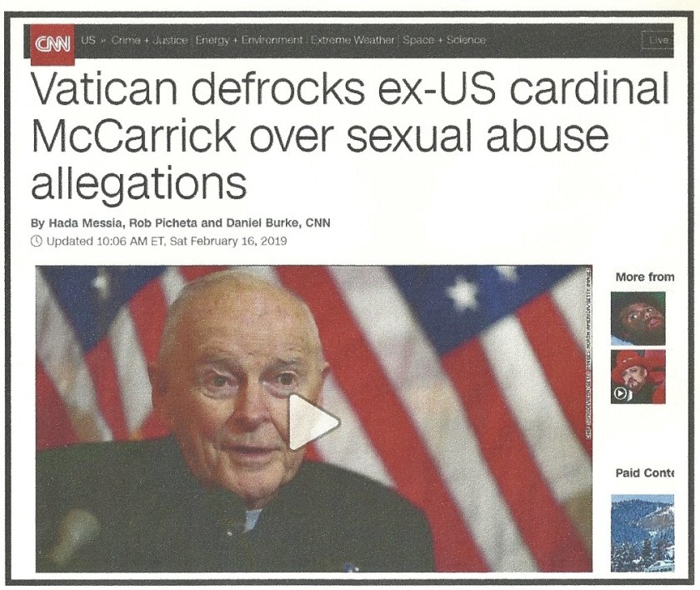700x590 pixels.
Task: Click the Paid Content heading
Action: pos(645,472)
